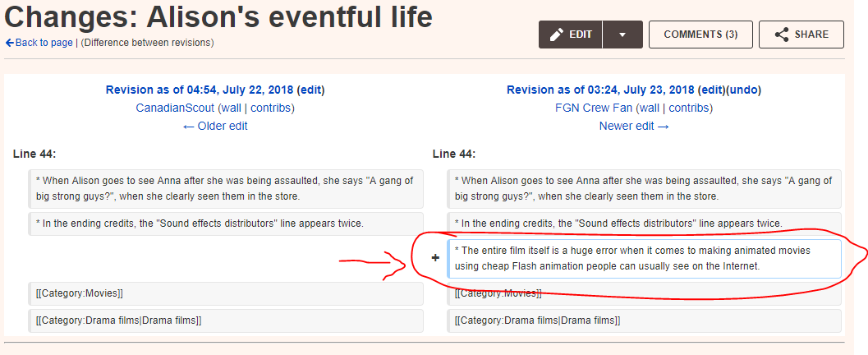Click the Back to page arrow icon
The height and width of the screenshot is (355, 868).
(x=9, y=43)
